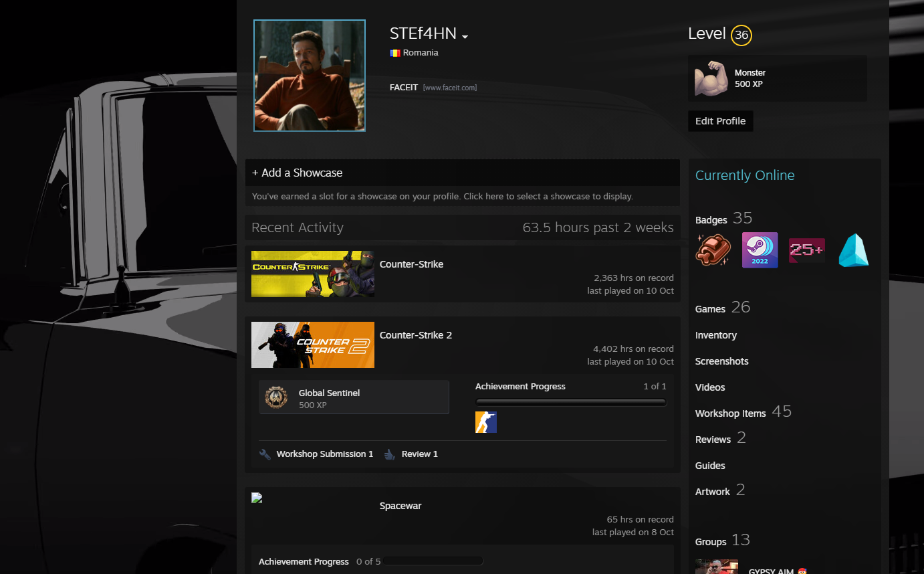Click the profile avatar picture
The image size is (924, 574).
[x=310, y=76]
